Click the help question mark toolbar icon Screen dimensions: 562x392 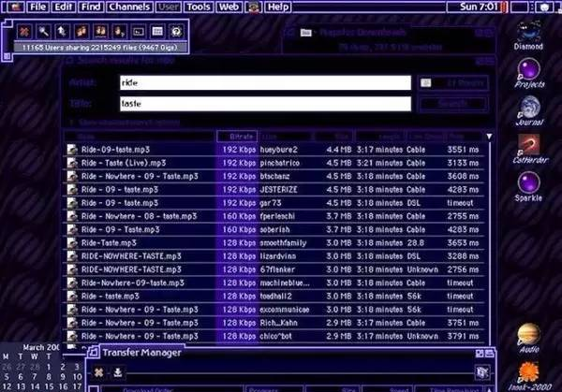[x=175, y=31]
